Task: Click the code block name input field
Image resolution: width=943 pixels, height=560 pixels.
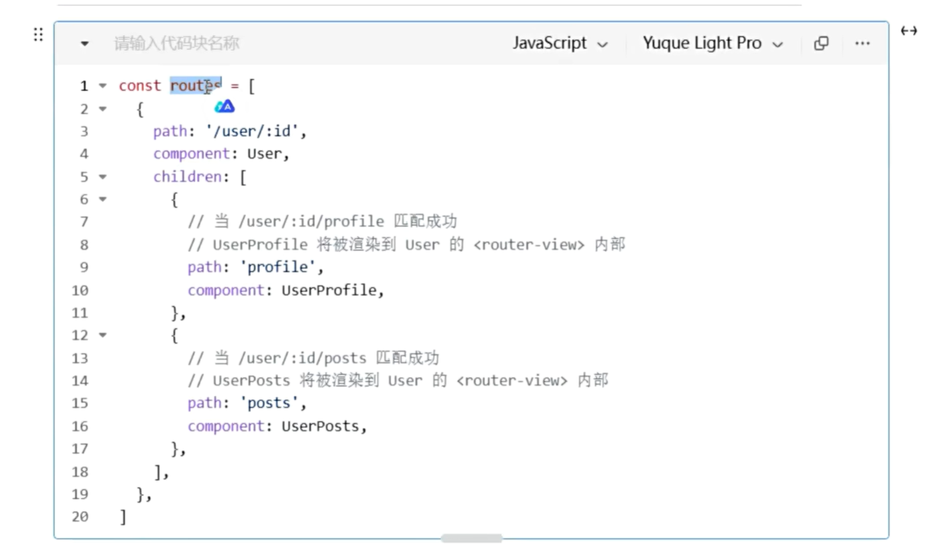Action: pos(176,44)
